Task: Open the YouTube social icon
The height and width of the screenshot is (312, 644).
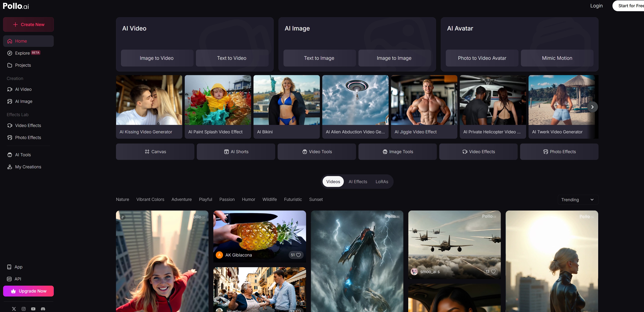Action: [33, 309]
